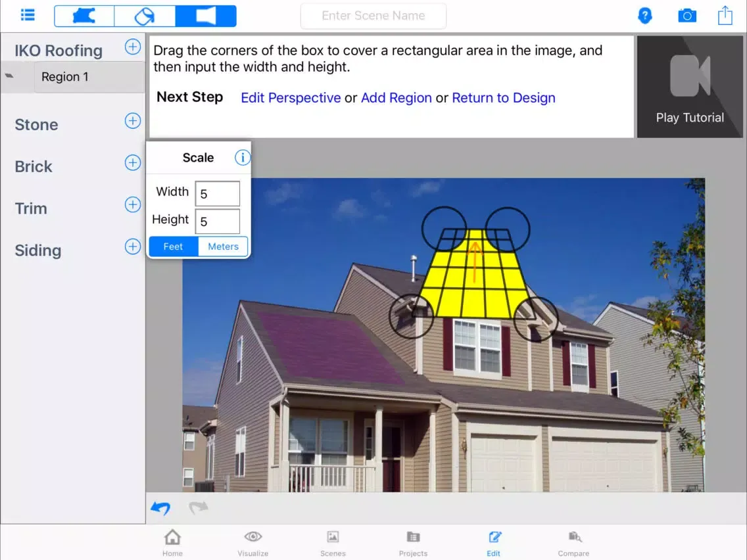Undo the last action
Viewport: 747px width, 560px height.
pyautogui.click(x=160, y=508)
